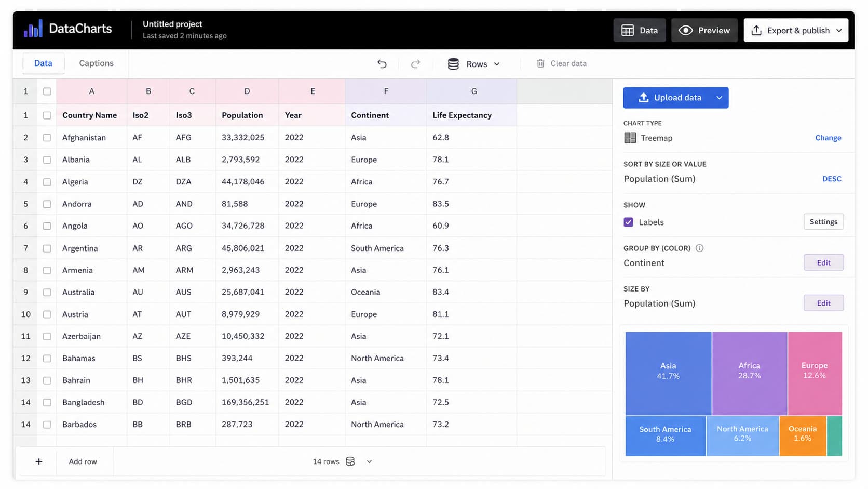Click the North America 6.2% treemap block

click(x=742, y=436)
